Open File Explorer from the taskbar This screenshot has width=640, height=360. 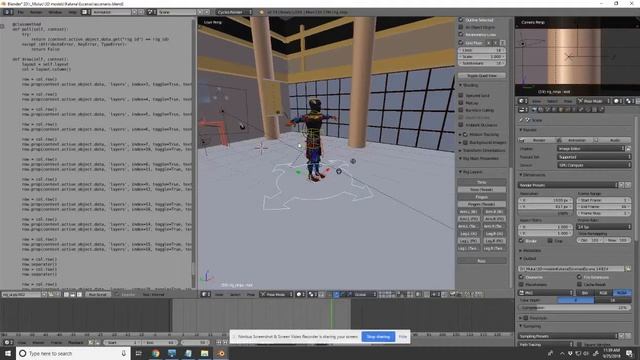click(204, 353)
